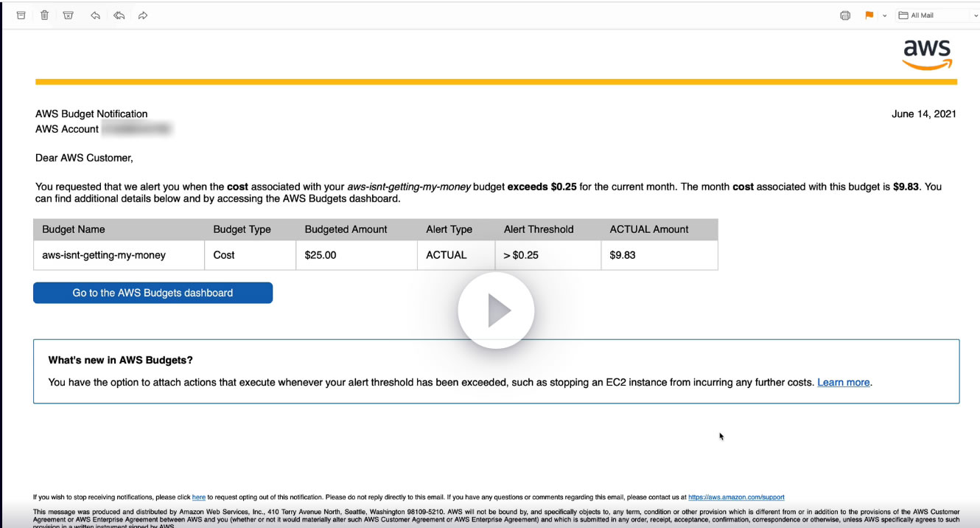Select the 'aws-isnt-getting-my-money' table cell
The image size is (980, 528).
tap(119, 255)
